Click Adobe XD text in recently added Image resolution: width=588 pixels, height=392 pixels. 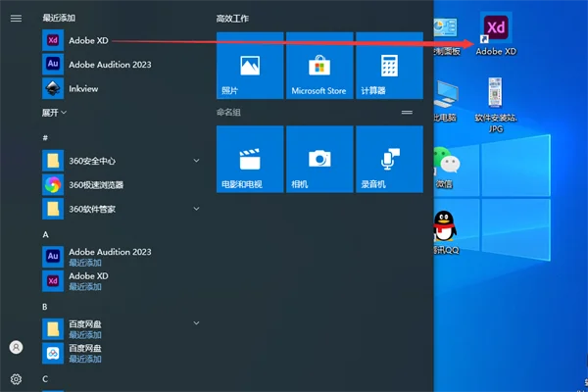point(88,40)
